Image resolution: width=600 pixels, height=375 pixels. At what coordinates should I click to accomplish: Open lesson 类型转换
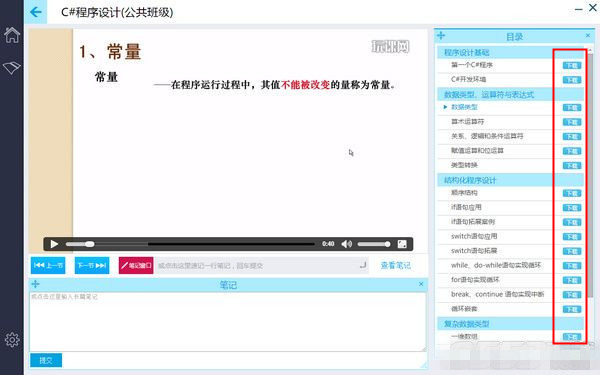tap(464, 165)
